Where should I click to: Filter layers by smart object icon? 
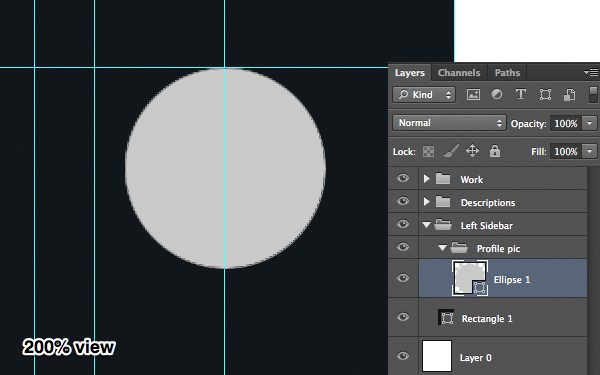click(x=569, y=95)
